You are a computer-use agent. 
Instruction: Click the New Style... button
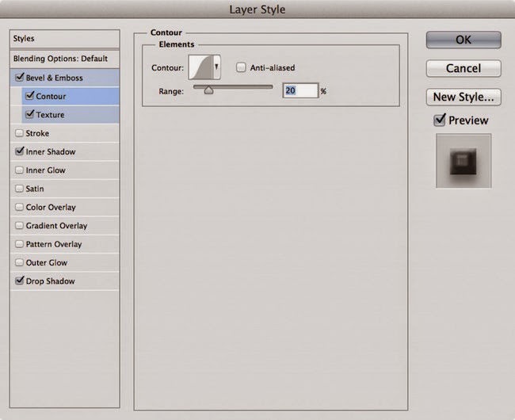(x=463, y=97)
